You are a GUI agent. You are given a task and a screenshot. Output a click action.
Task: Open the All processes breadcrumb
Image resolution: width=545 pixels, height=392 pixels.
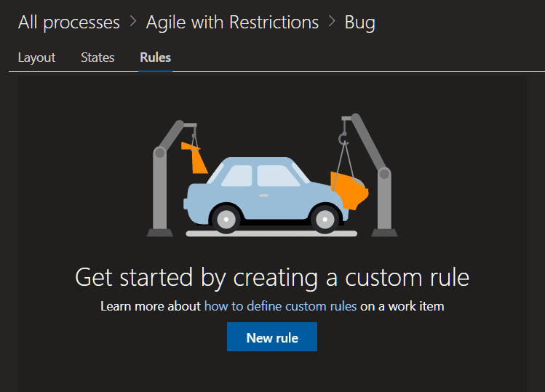68,23
